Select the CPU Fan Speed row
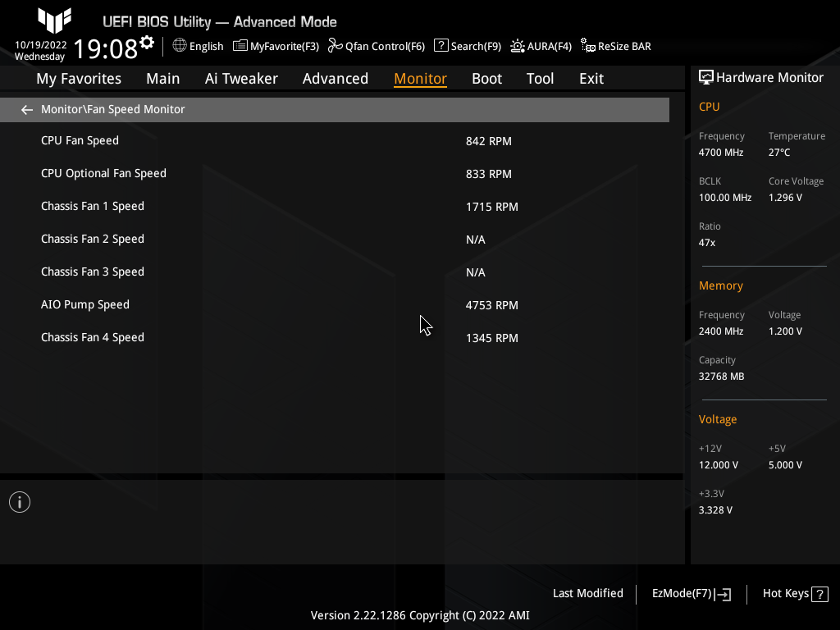 [x=80, y=140]
